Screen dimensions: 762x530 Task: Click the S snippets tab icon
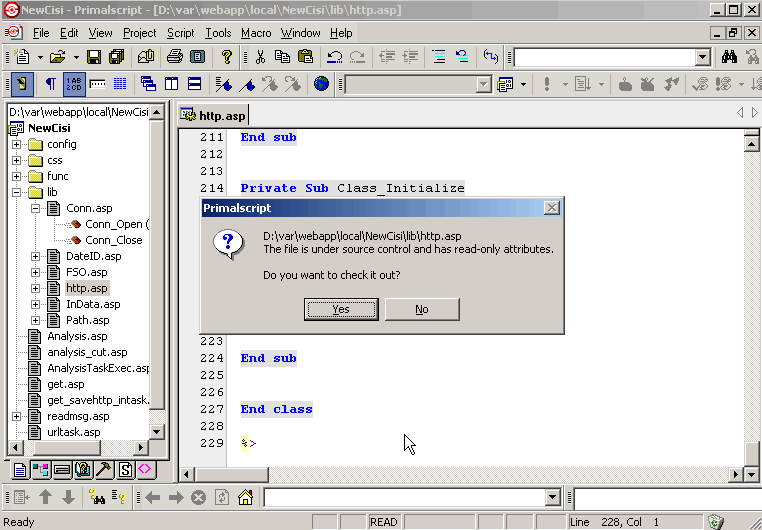click(125, 469)
